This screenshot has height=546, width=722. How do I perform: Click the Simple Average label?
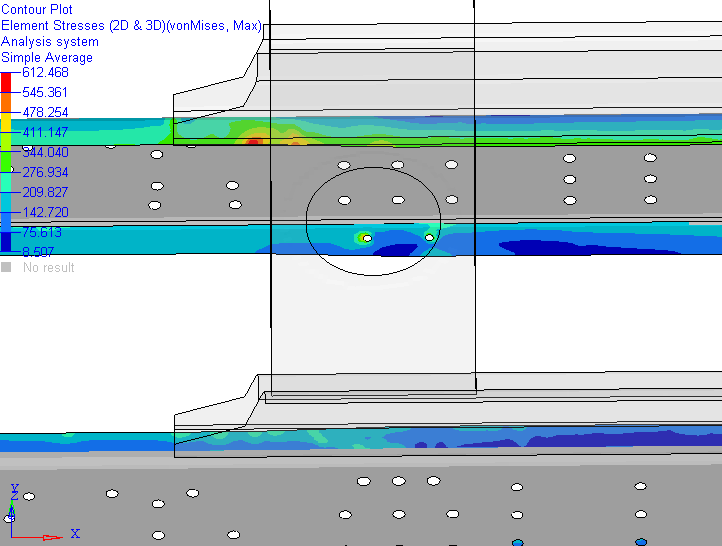click(x=47, y=58)
